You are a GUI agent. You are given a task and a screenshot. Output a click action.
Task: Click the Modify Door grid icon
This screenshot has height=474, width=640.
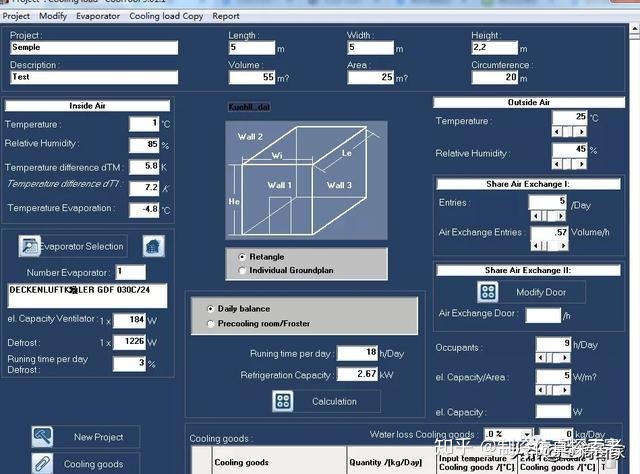pyautogui.click(x=488, y=292)
